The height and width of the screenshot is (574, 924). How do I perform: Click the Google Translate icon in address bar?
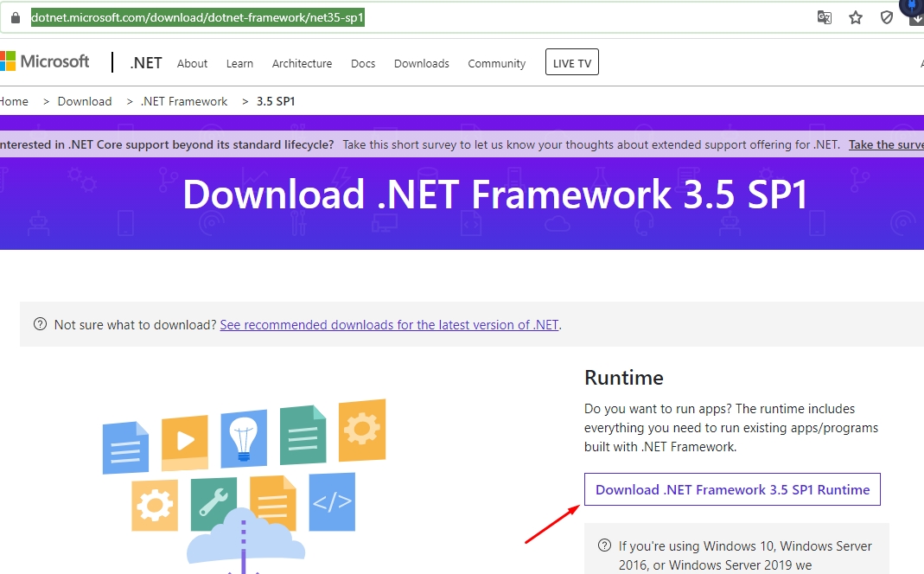click(x=825, y=17)
